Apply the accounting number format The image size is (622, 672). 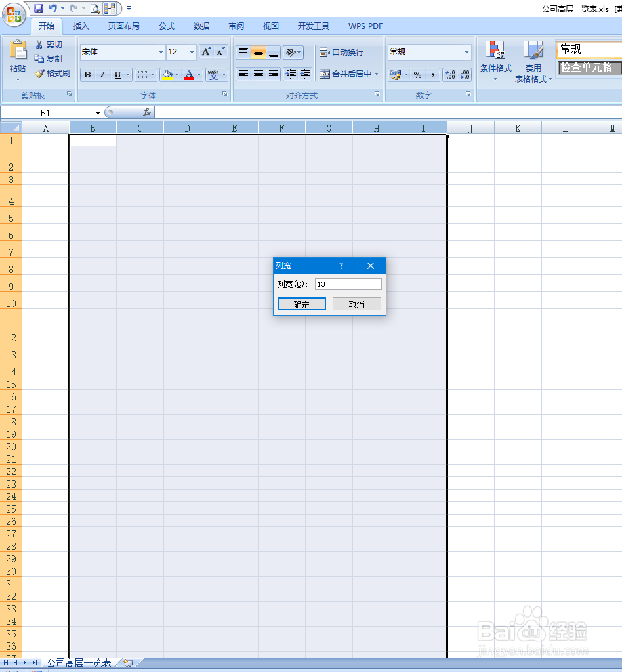(396, 75)
